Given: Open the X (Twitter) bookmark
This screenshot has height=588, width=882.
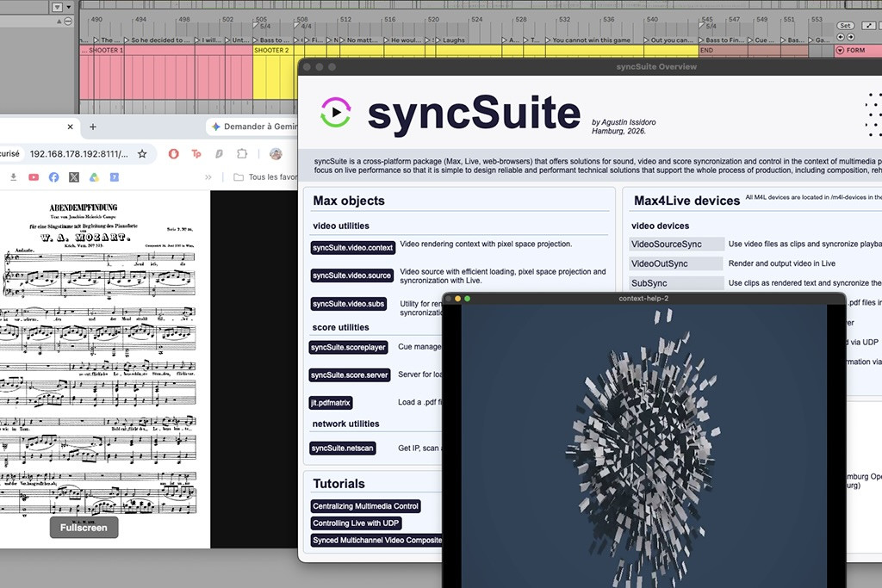Looking at the screenshot, I should pyautogui.click(x=74, y=177).
